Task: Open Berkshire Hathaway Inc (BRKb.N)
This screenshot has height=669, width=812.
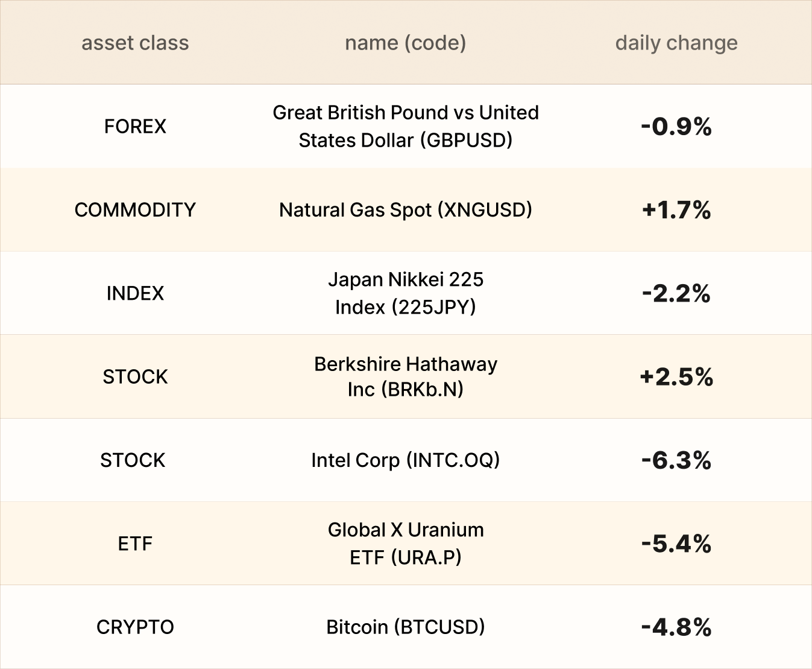Action: (x=405, y=376)
